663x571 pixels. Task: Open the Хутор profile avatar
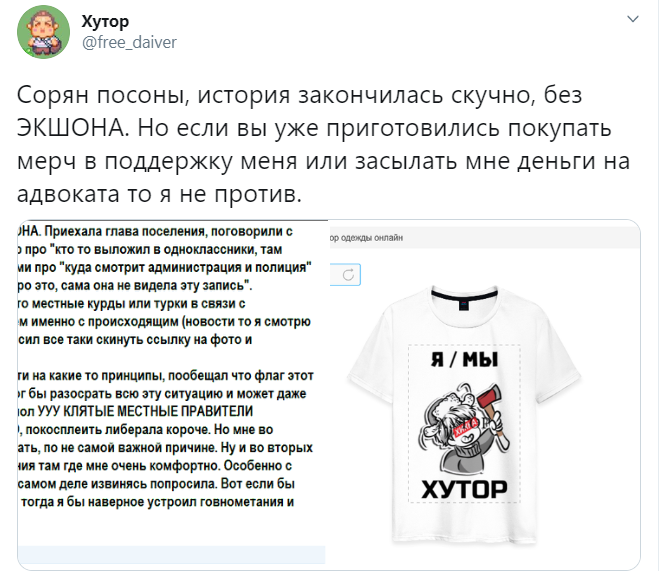click(x=43, y=32)
